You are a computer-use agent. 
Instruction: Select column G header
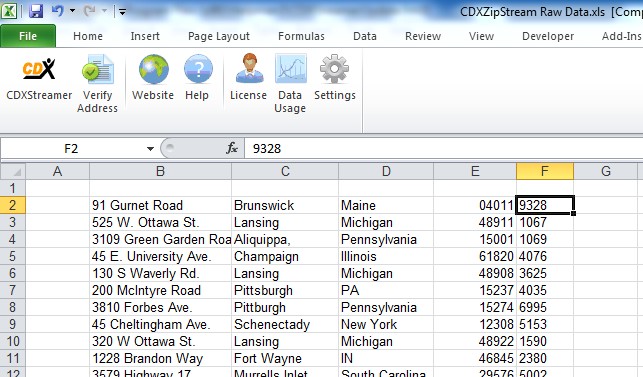[x=606, y=171]
